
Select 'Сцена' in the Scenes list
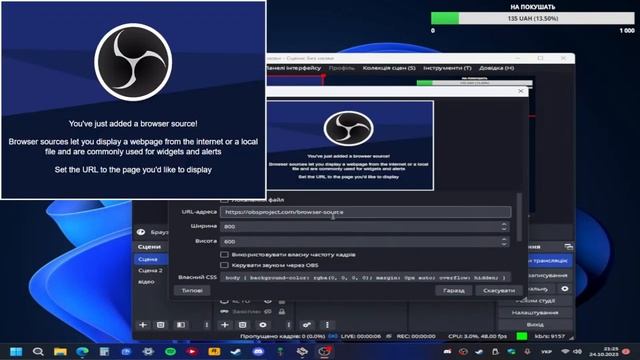pos(150,260)
